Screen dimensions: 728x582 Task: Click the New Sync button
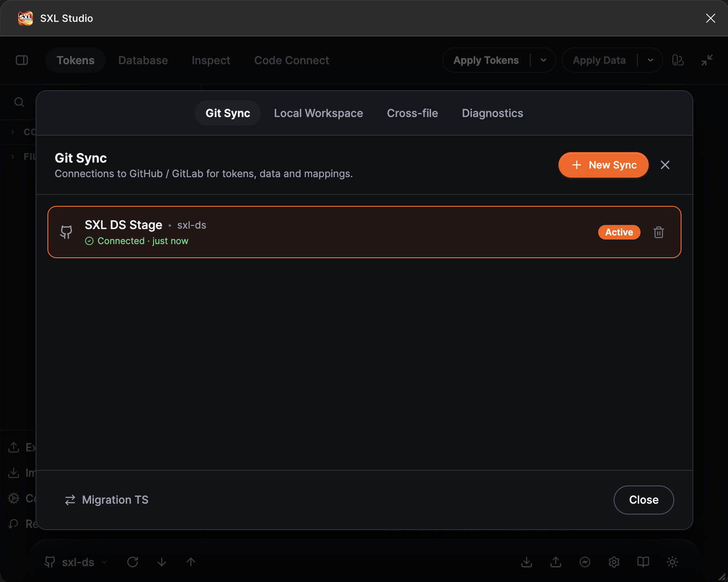coord(604,165)
